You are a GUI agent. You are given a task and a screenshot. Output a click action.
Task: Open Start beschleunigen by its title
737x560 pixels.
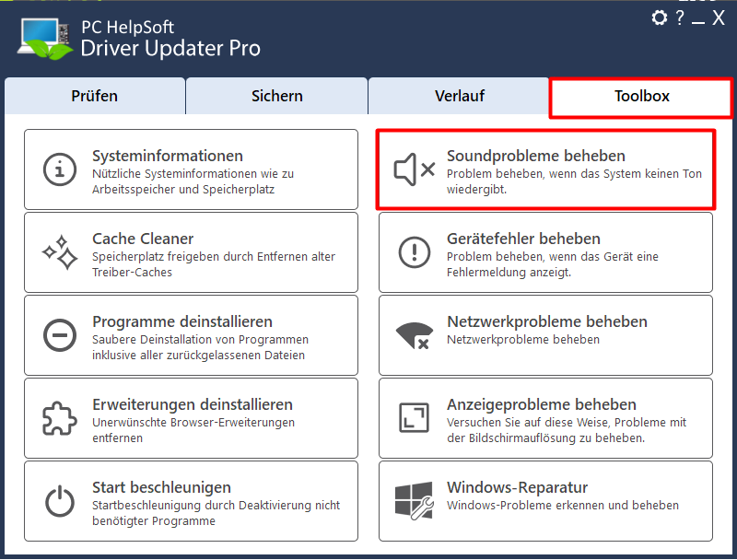(161, 487)
